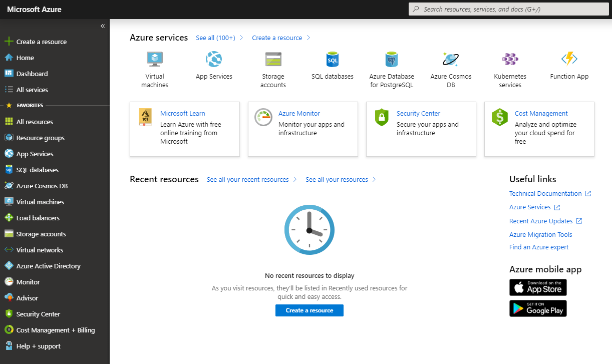
Task: Click the Monitor gauge icon in sidebar
Action: point(9,282)
